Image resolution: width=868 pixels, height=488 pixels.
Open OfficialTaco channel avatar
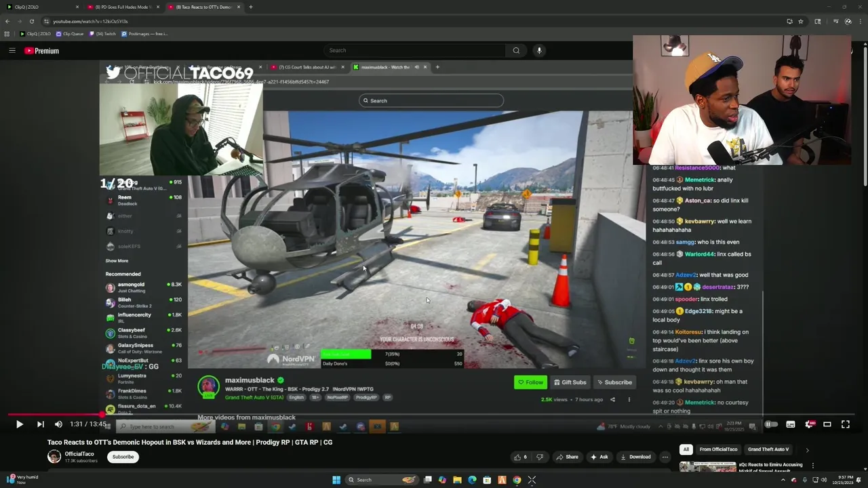[54, 457]
